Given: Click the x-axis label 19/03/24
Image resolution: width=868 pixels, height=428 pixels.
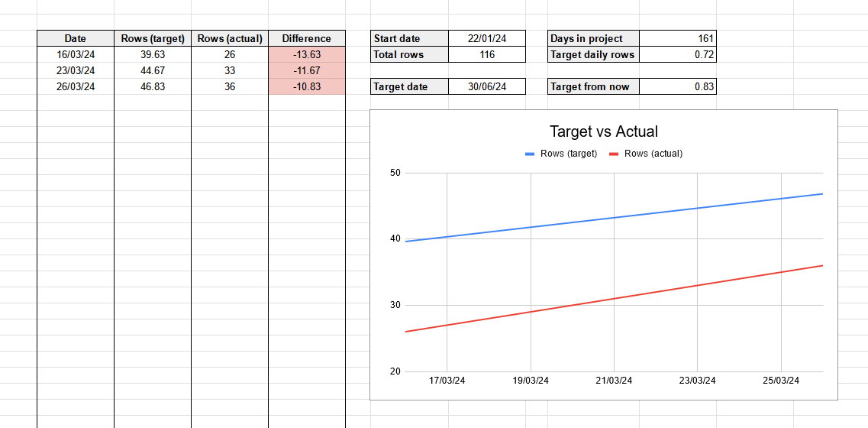Looking at the screenshot, I should [x=531, y=381].
